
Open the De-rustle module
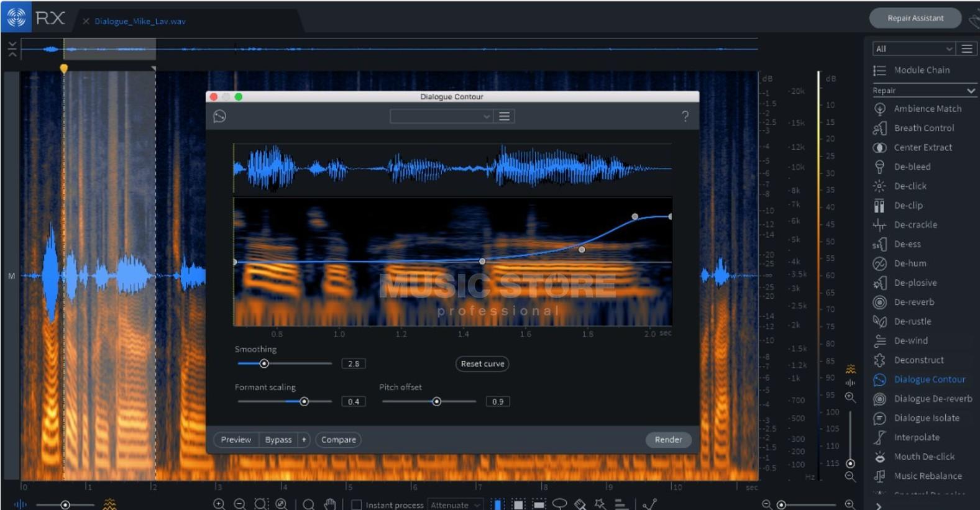[x=902, y=321]
